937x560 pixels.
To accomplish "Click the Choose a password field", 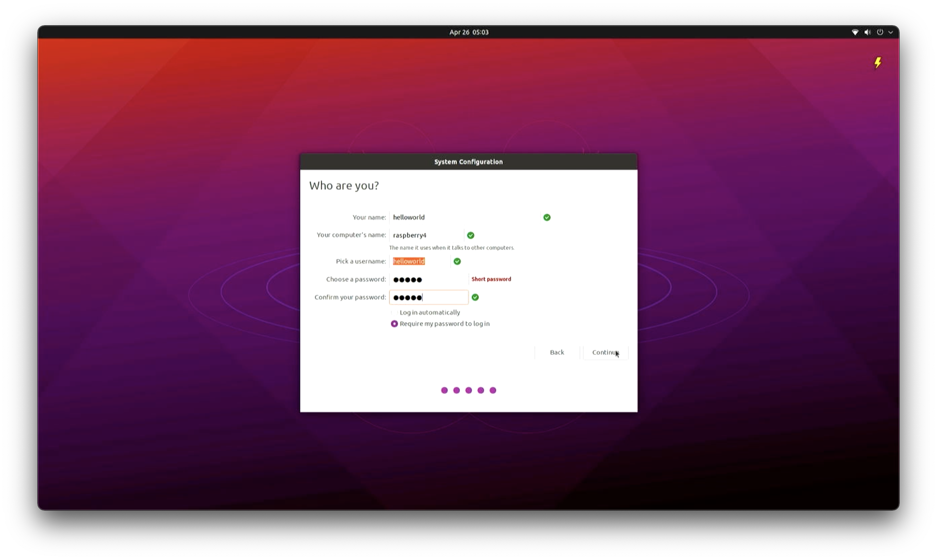I will [429, 279].
